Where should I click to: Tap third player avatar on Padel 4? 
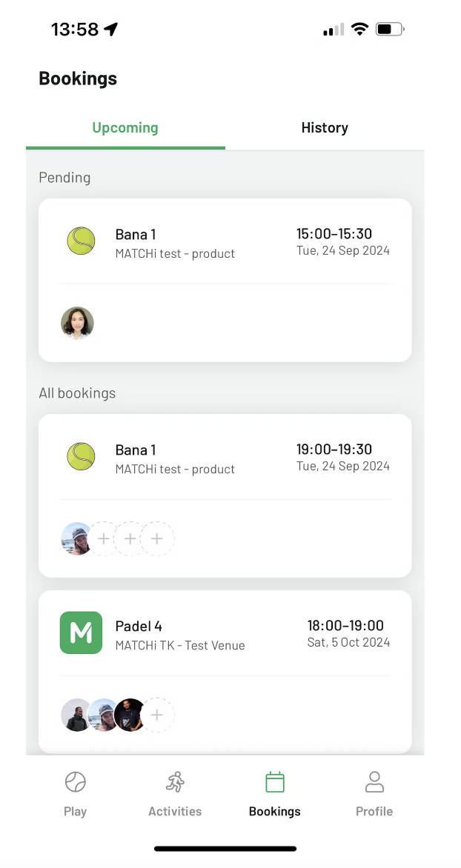[x=130, y=715]
